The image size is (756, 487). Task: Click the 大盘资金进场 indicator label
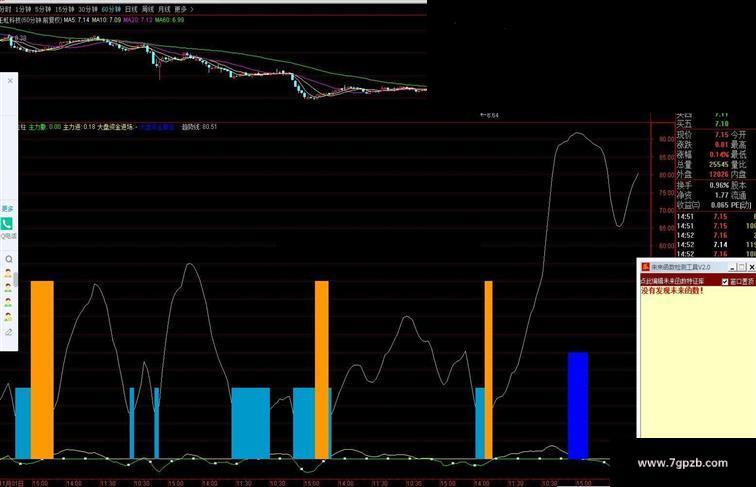tap(115, 127)
